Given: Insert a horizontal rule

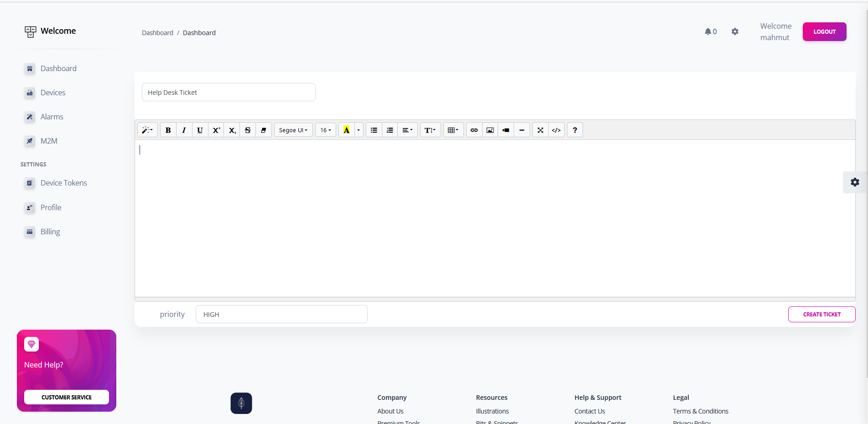Looking at the screenshot, I should (521, 130).
